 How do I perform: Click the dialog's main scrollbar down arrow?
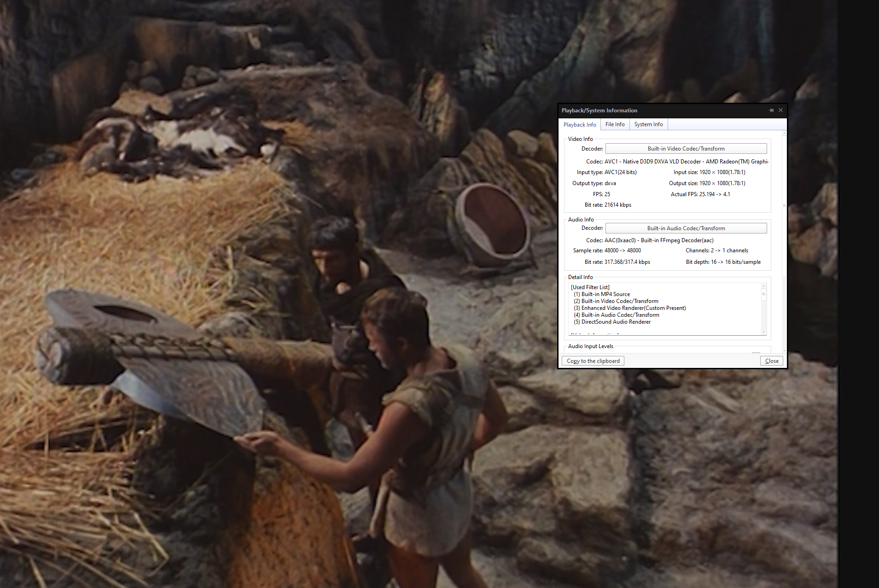pos(784,350)
